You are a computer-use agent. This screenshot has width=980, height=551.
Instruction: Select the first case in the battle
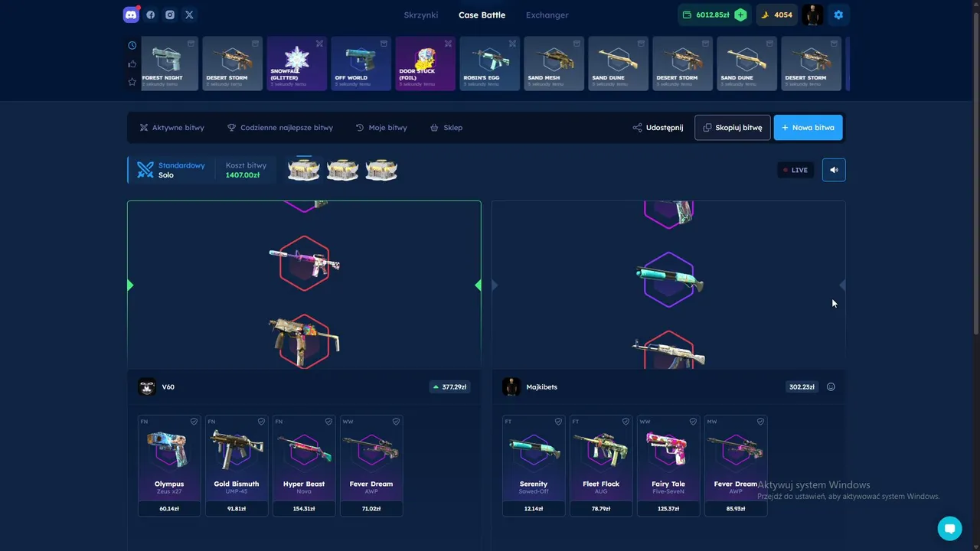click(x=304, y=169)
